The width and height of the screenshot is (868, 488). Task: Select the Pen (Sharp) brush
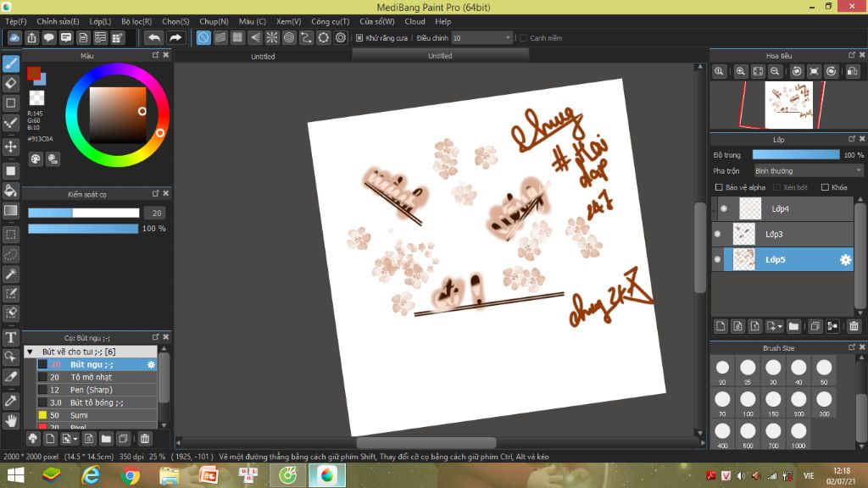click(x=97, y=390)
